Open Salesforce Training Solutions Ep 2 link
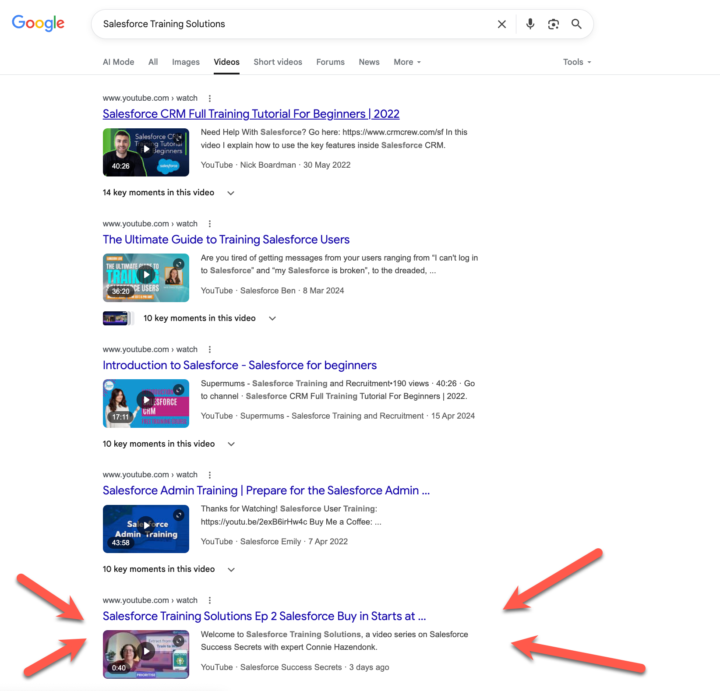 [264, 616]
